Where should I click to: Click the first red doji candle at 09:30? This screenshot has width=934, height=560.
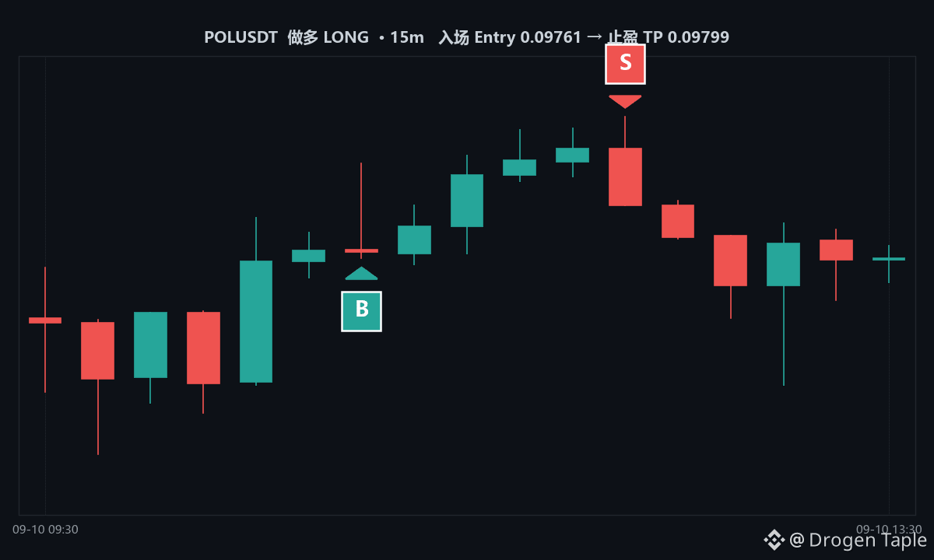point(45,320)
